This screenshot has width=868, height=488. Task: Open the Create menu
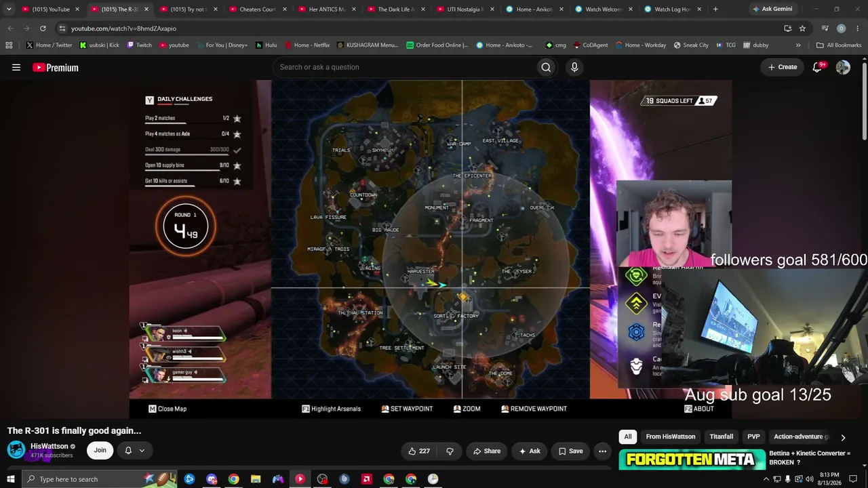click(783, 67)
